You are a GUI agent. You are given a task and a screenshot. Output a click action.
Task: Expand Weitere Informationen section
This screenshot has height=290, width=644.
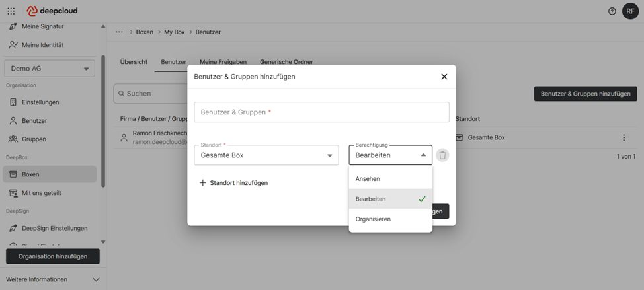click(x=53, y=279)
